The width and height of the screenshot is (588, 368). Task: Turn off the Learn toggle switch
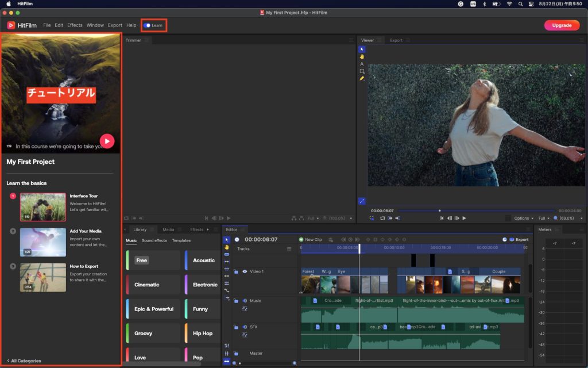coord(148,25)
